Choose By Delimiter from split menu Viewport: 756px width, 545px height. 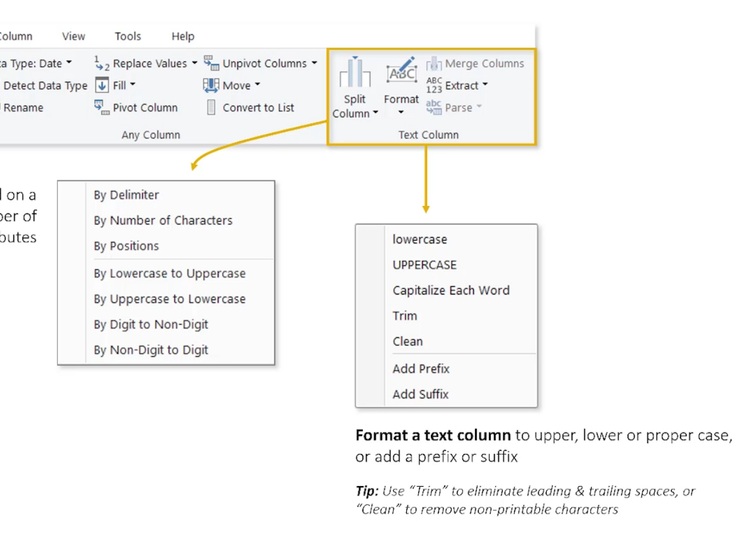click(126, 195)
